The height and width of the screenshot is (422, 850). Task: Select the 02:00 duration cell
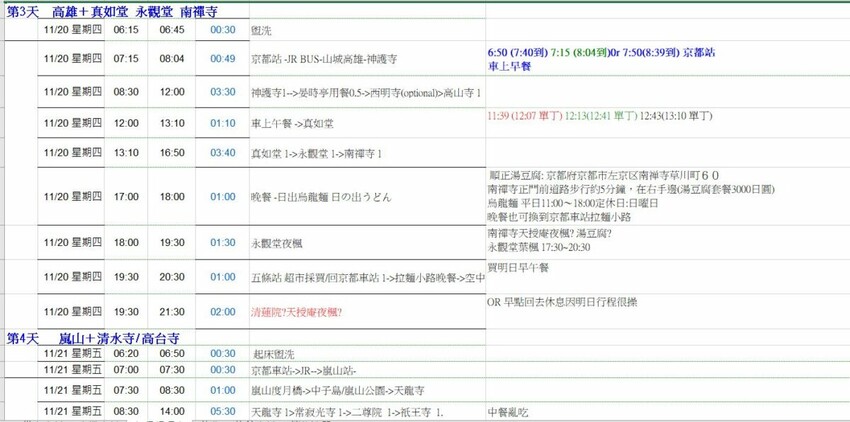[x=222, y=312]
